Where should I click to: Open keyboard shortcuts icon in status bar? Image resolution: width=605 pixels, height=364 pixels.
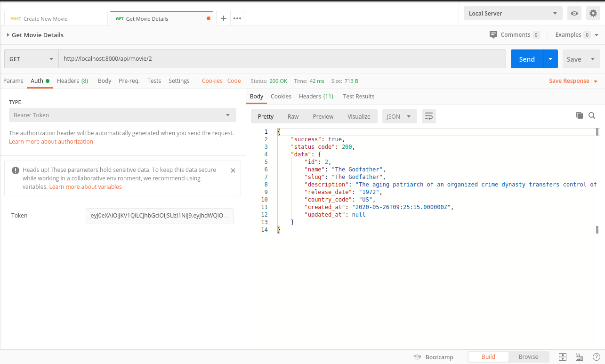coord(580,357)
